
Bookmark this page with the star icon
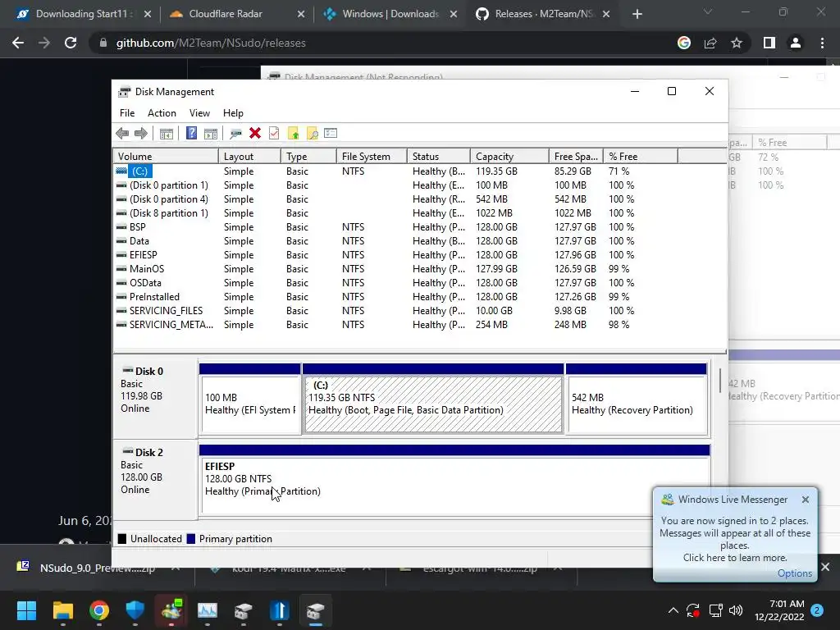pyautogui.click(x=737, y=43)
